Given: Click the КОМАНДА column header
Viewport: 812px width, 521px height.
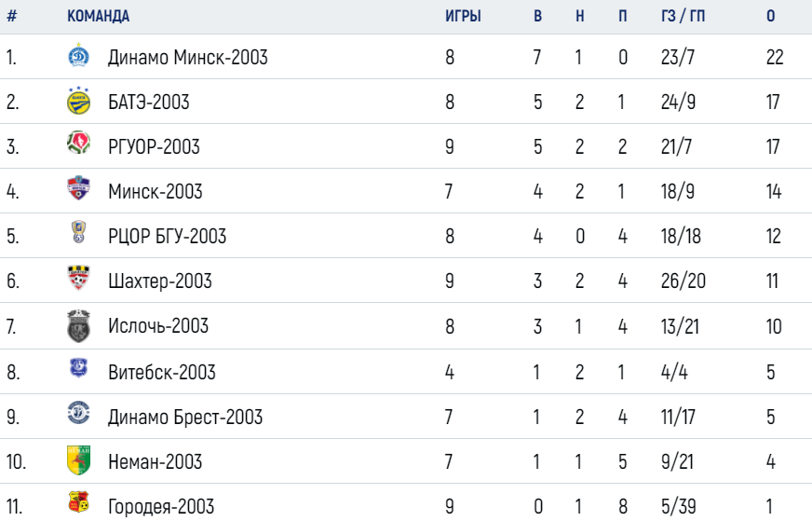Looking at the screenshot, I should (99, 16).
